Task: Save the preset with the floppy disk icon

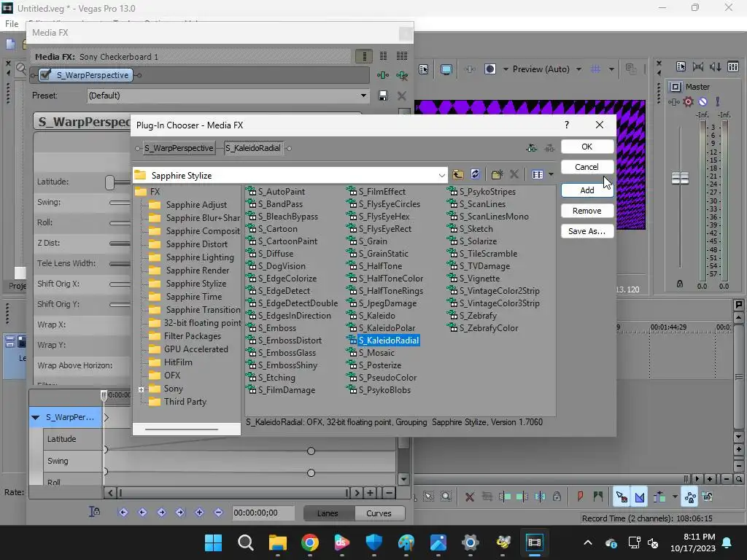Action: click(382, 96)
